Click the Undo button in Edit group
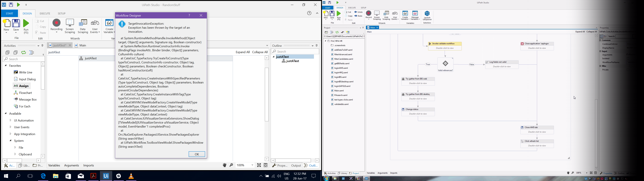The height and width of the screenshot is (181, 644). [359, 12]
